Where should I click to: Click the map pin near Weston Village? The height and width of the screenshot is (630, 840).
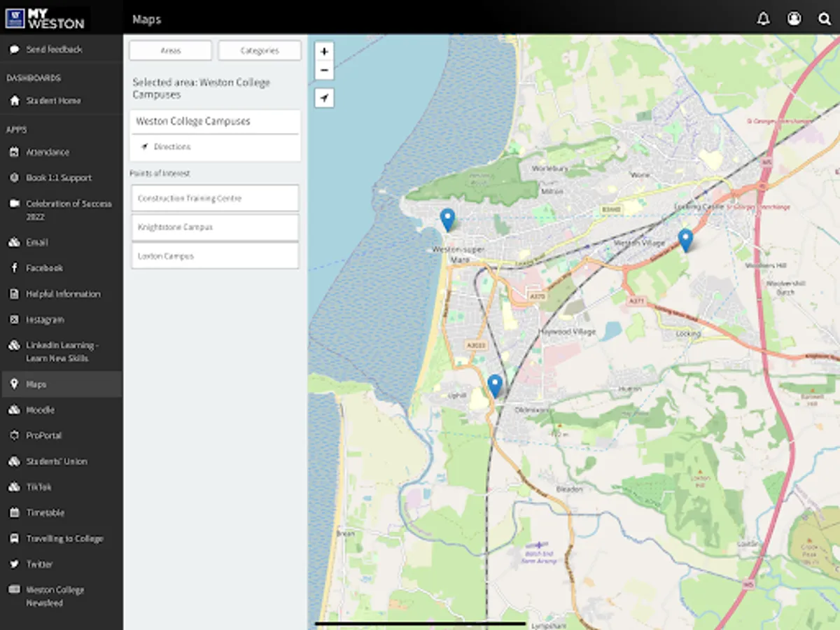685,239
